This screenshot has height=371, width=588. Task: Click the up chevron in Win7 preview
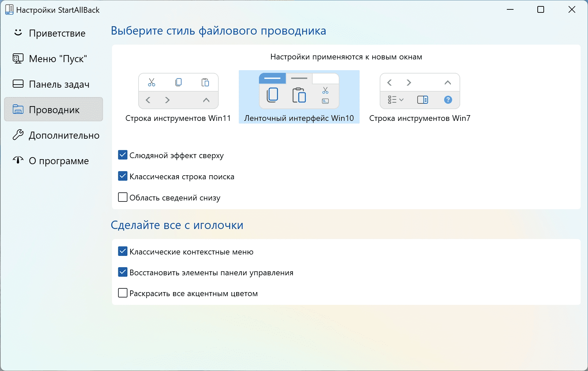click(x=448, y=82)
